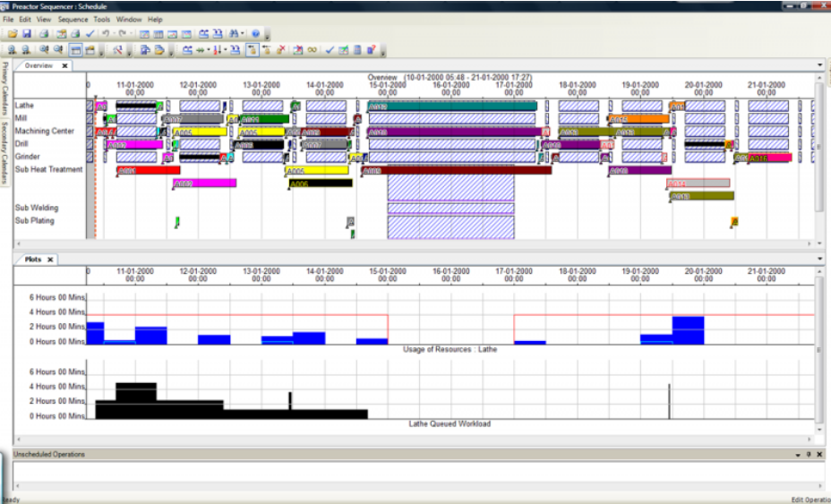Screen dimensions: 831x504
Task: Open Help with the blue question icon
Action: (255, 33)
